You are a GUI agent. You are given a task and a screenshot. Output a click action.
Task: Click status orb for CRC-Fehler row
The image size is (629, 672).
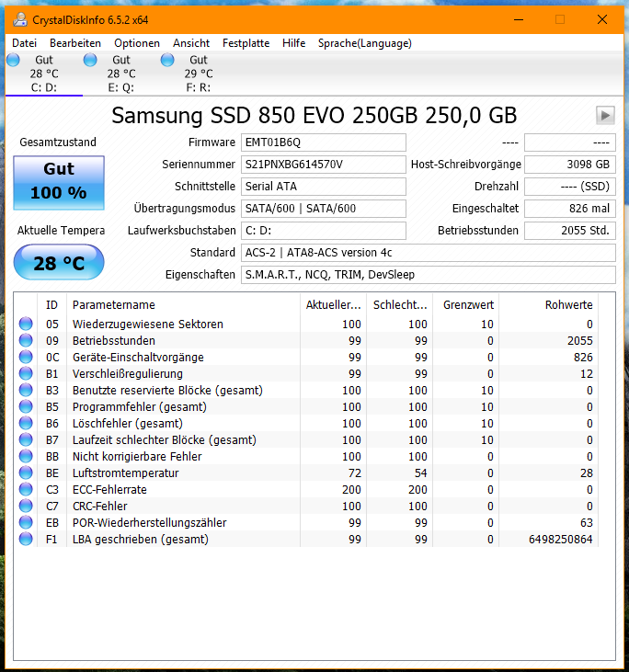(26, 507)
